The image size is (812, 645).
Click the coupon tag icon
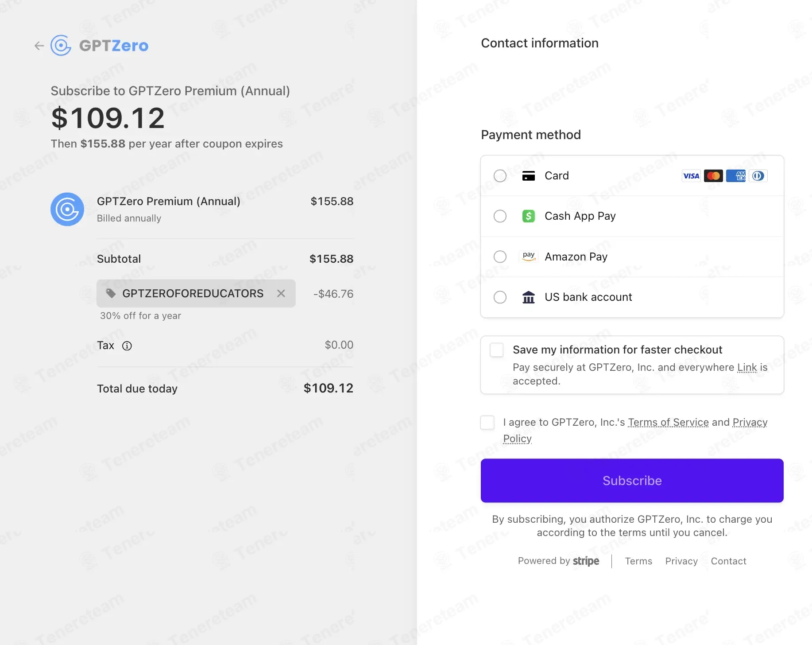pyautogui.click(x=111, y=293)
